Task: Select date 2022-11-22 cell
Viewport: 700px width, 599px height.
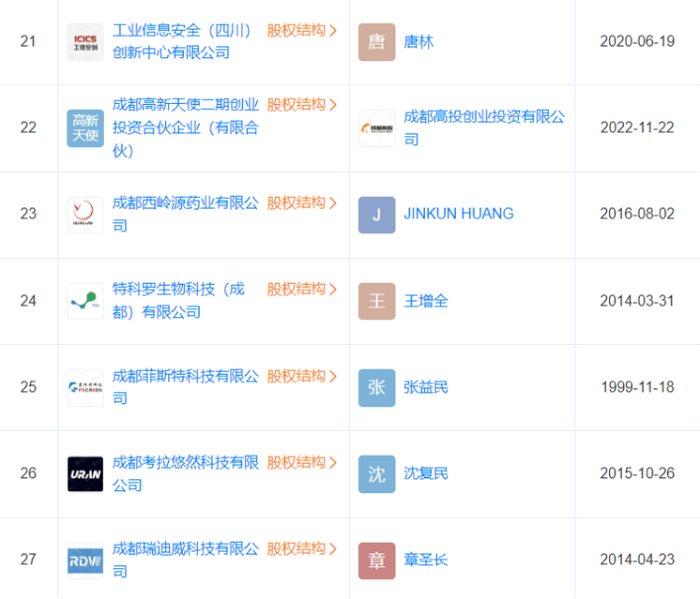Action: [637, 128]
